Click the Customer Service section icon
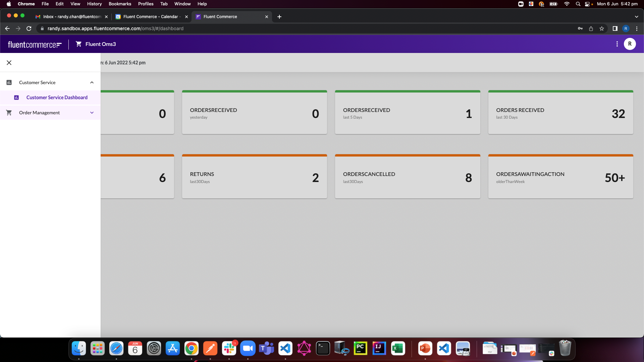Image resolution: width=644 pixels, height=362 pixels. (9, 82)
